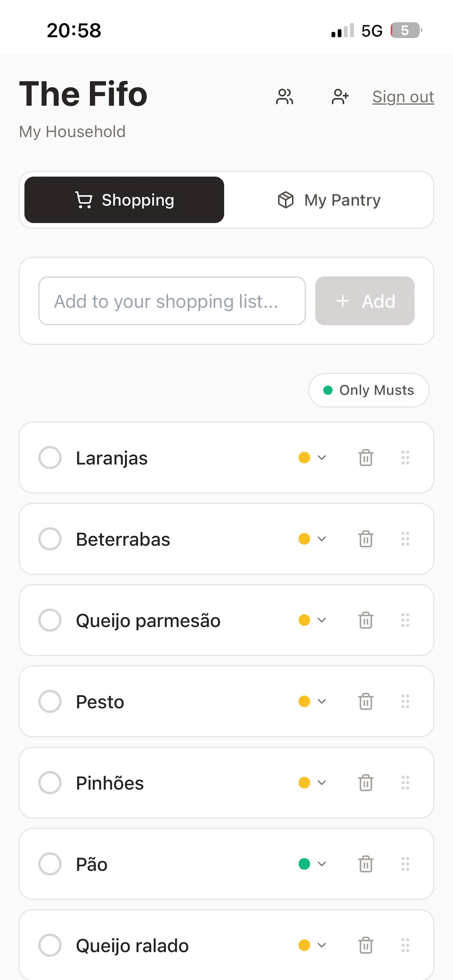The width and height of the screenshot is (453, 980).
Task: Focus the add to shopping list field
Action: 172,301
